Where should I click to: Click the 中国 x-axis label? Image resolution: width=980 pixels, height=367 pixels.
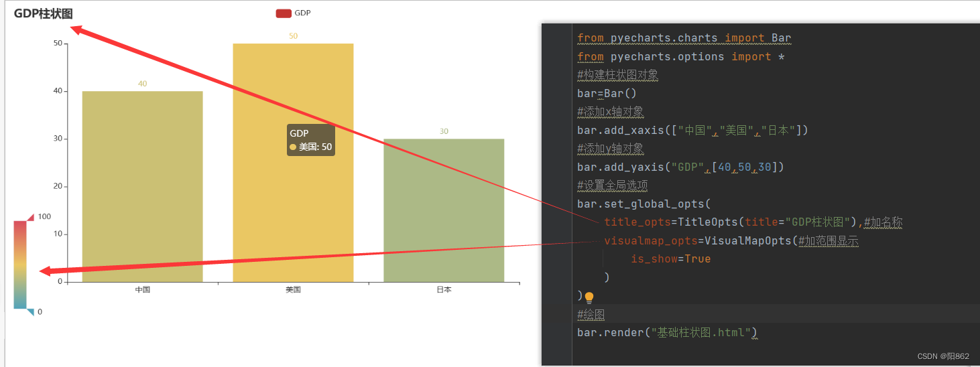142,290
